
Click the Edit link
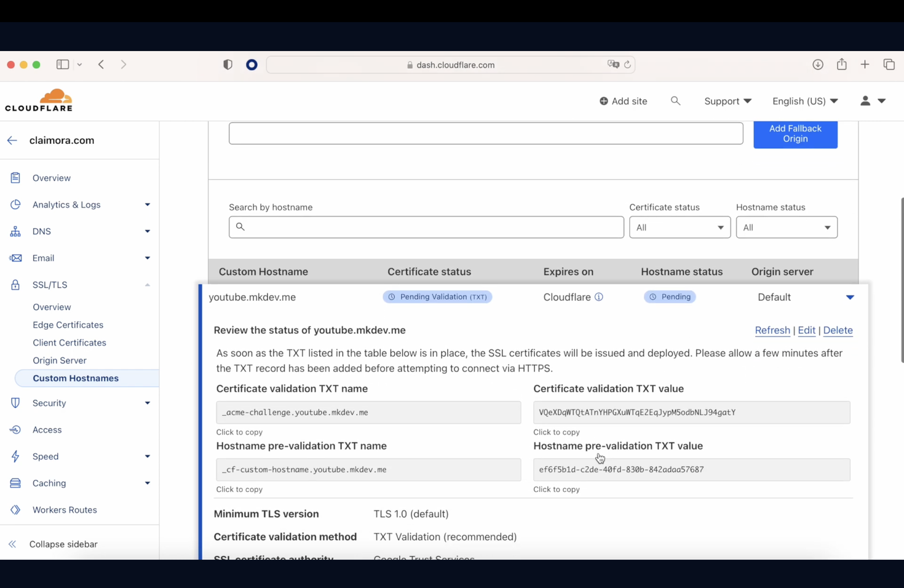coord(806,330)
